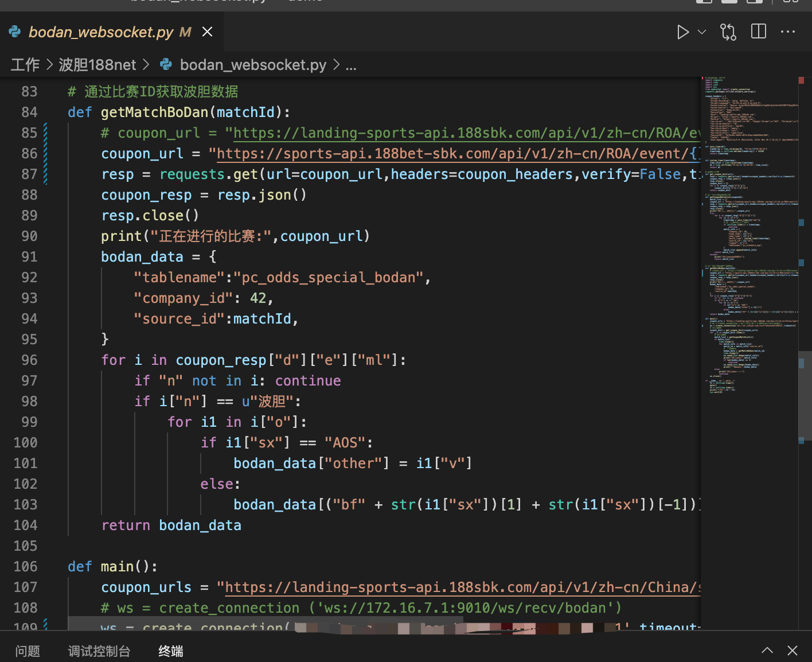
Task: Click requests.get call on line 87
Action: 209,174
